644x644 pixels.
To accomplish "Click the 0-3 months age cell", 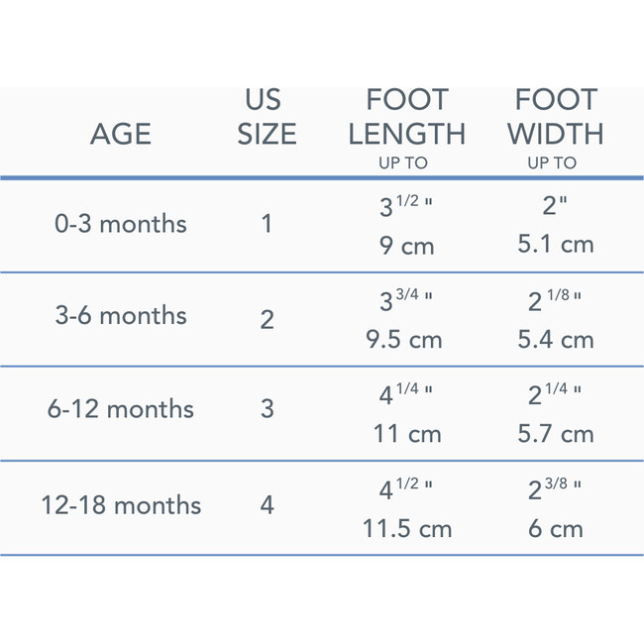I will pos(121,224).
